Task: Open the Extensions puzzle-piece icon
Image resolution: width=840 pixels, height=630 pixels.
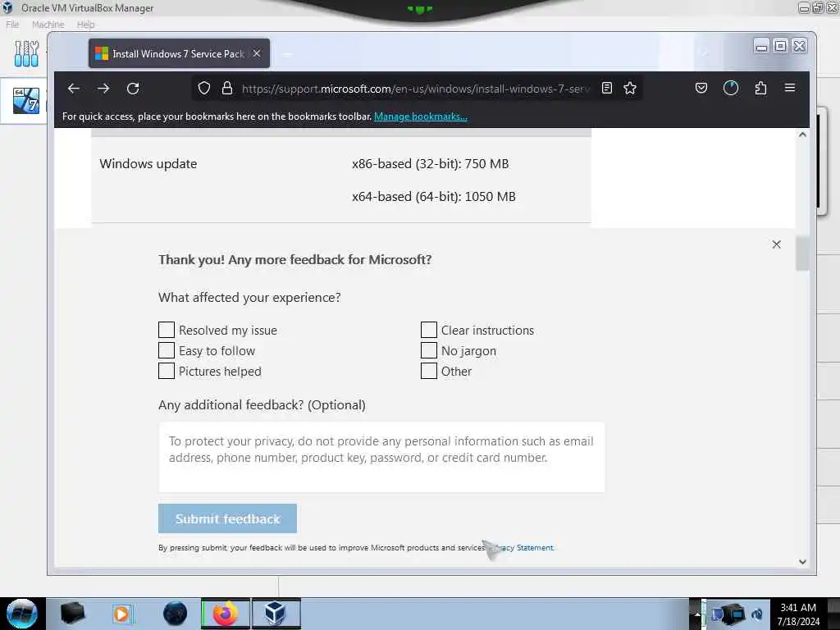Action: [760, 89]
